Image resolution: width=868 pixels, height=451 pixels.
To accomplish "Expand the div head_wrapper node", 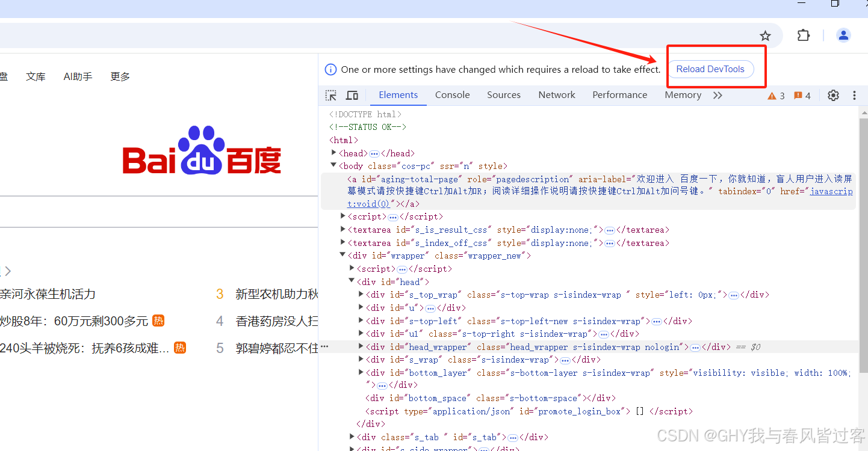I will click(x=361, y=346).
